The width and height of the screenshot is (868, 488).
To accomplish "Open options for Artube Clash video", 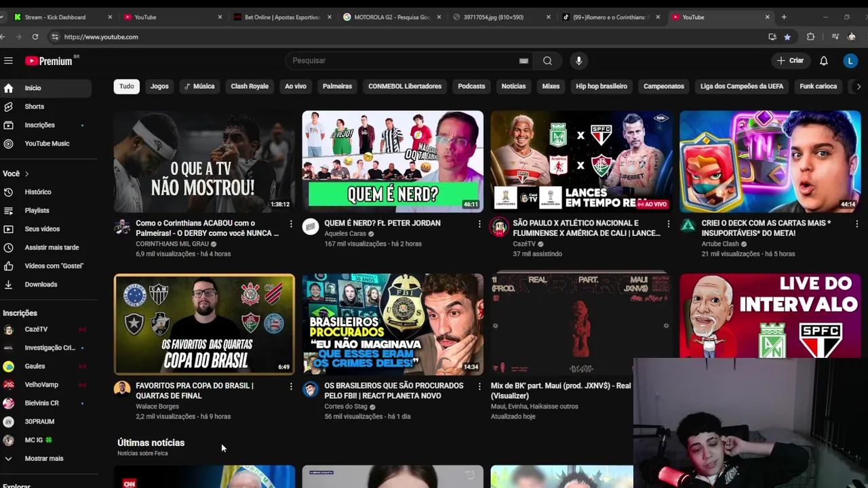I will [856, 224].
